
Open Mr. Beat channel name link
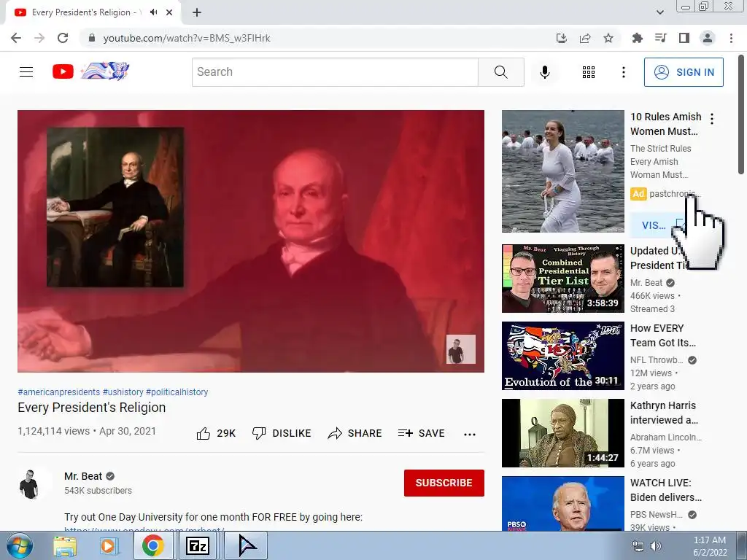point(83,476)
